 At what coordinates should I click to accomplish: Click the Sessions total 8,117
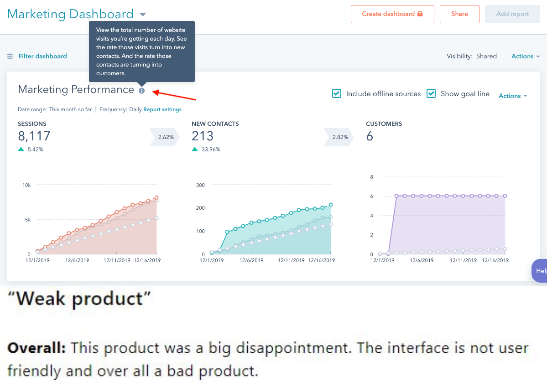tap(34, 136)
